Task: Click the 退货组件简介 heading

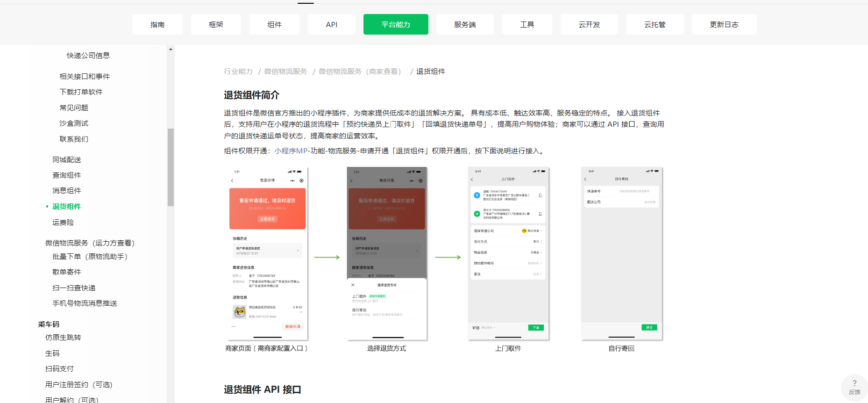Action: click(x=251, y=95)
